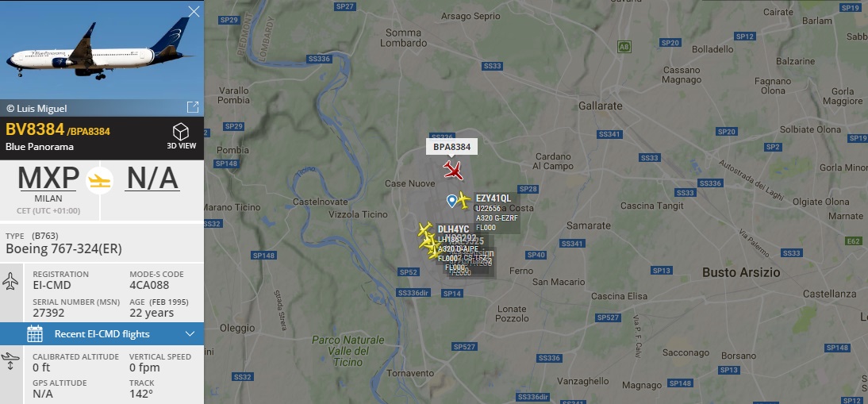Image resolution: width=868 pixels, height=404 pixels.
Task: Click the yellow landing status circle icon
Action: 100,180
